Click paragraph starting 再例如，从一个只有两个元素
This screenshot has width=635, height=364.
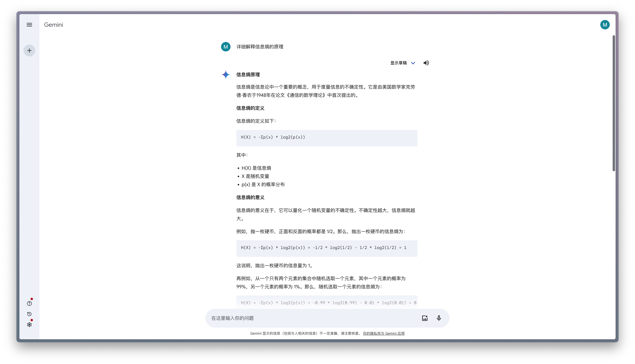321,282
